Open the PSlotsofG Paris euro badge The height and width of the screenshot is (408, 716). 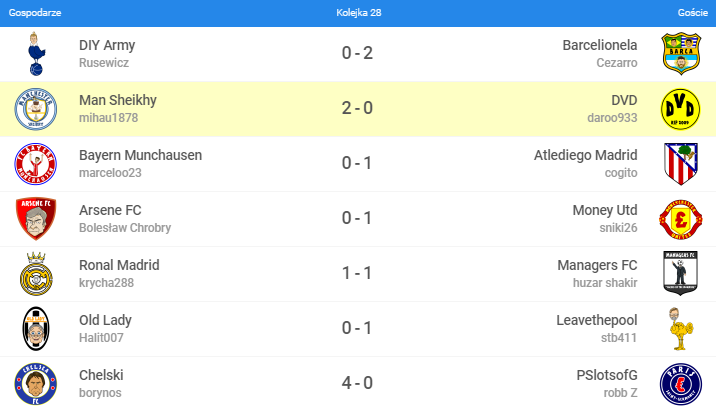point(681,384)
